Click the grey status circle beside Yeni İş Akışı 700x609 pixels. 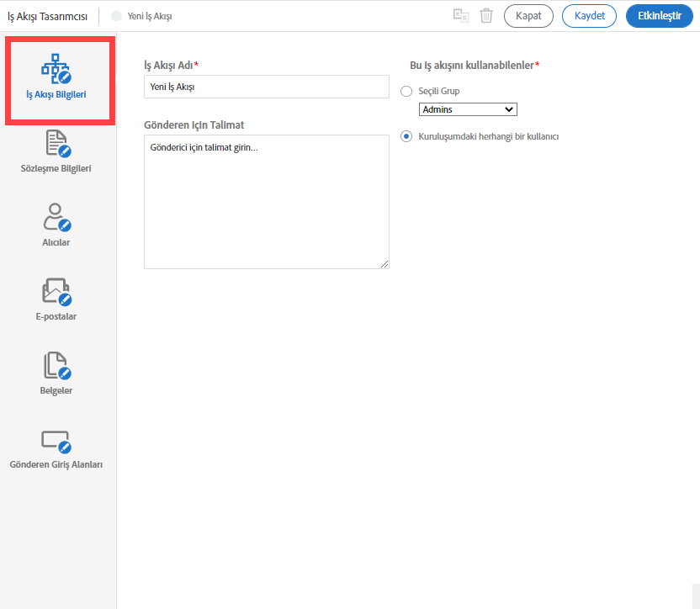tap(116, 16)
